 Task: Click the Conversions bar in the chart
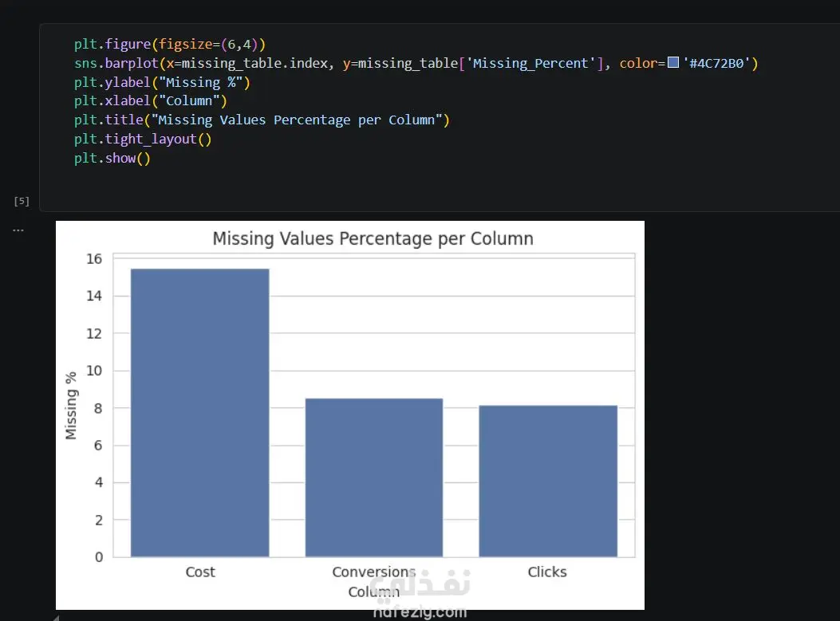(374, 478)
